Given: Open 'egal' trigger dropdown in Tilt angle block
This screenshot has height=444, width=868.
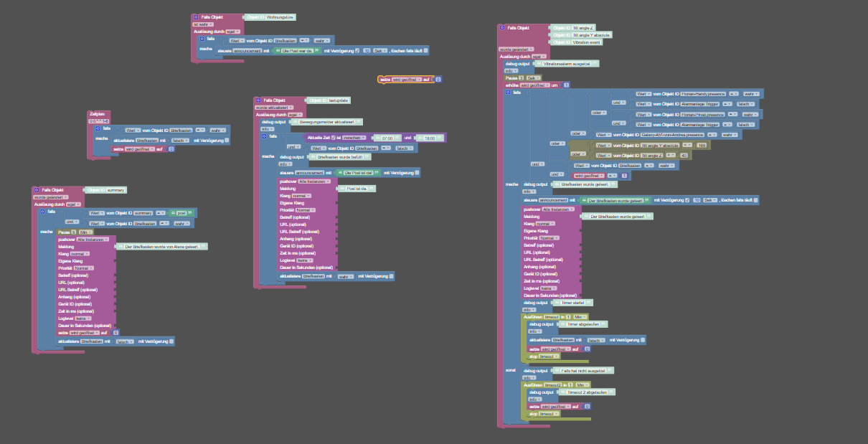Looking at the screenshot, I should tap(538, 56).
